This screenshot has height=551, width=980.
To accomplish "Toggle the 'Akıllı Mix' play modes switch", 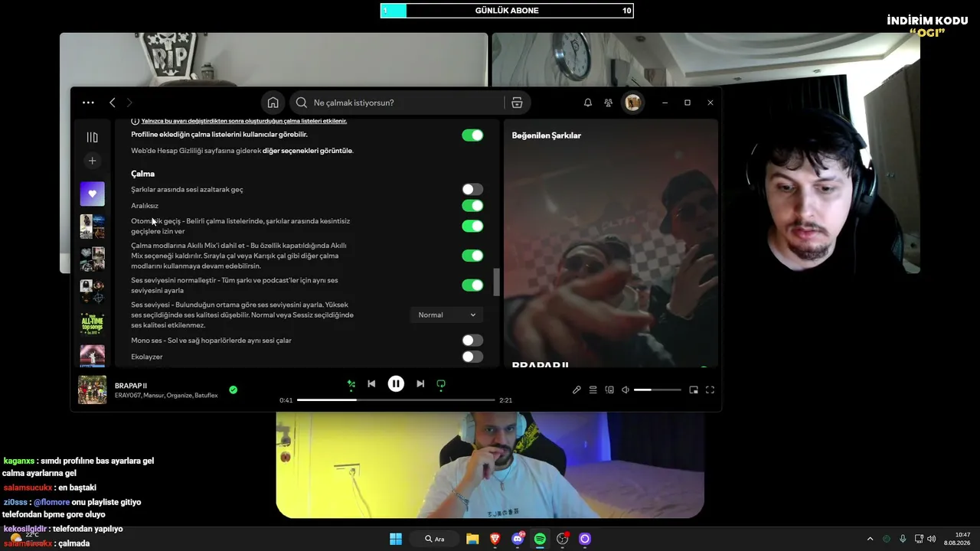I will 472,256.
